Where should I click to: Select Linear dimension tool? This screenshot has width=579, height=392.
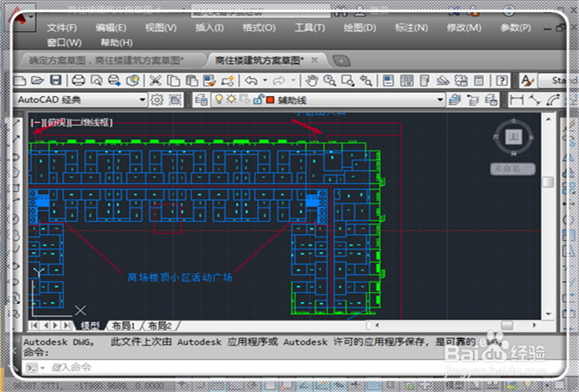(516, 100)
